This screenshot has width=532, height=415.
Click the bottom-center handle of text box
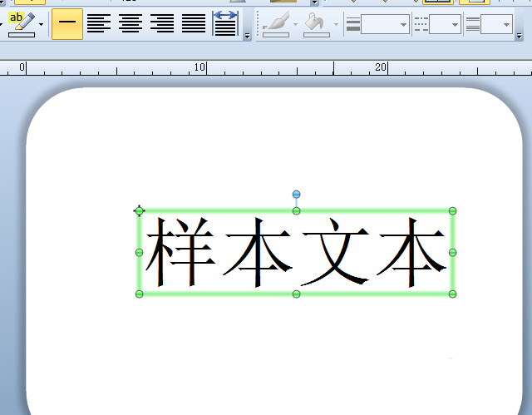coord(296,294)
